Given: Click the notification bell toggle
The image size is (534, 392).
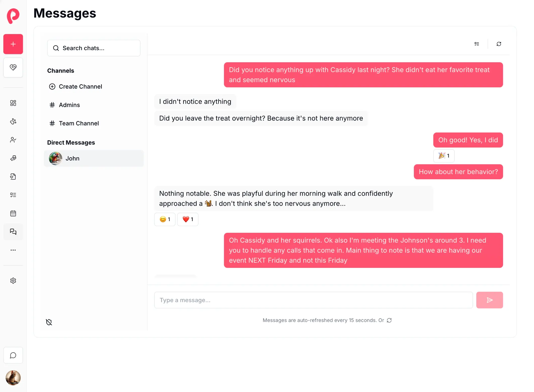Looking at the screenshot, I should 49,322.
